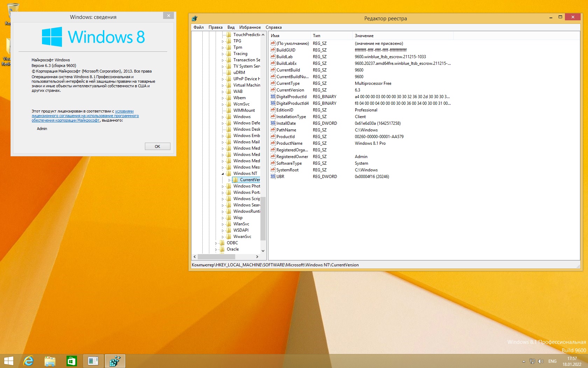Screen dimensions: 588x368
Task: Show hidden tray icons arrow
Action: [x=524, y=361]
